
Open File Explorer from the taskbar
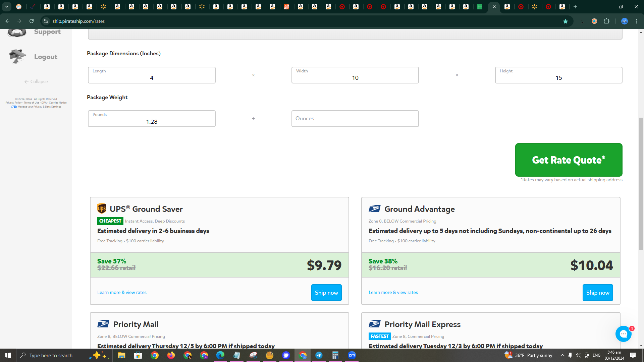tap(121, 355)
